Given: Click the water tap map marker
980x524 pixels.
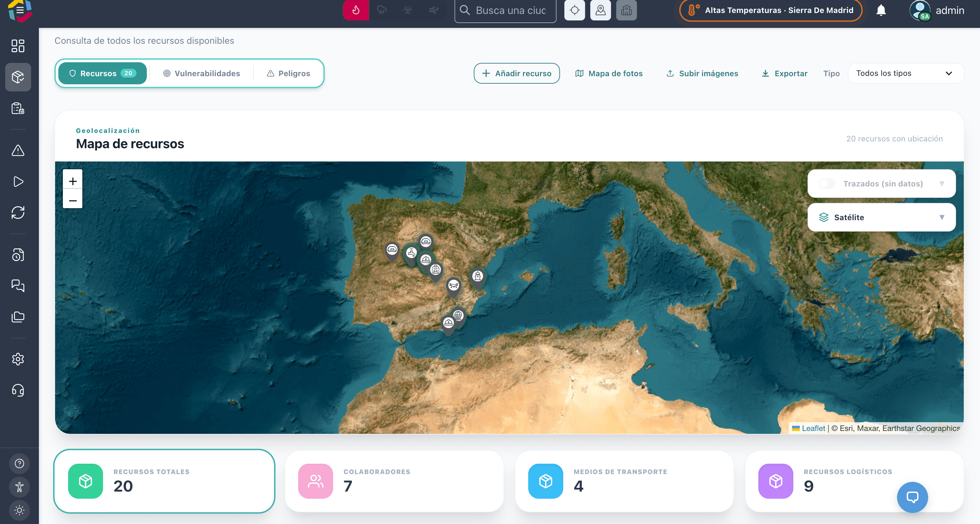Looking at the screenshot, I should coord(411,254).
